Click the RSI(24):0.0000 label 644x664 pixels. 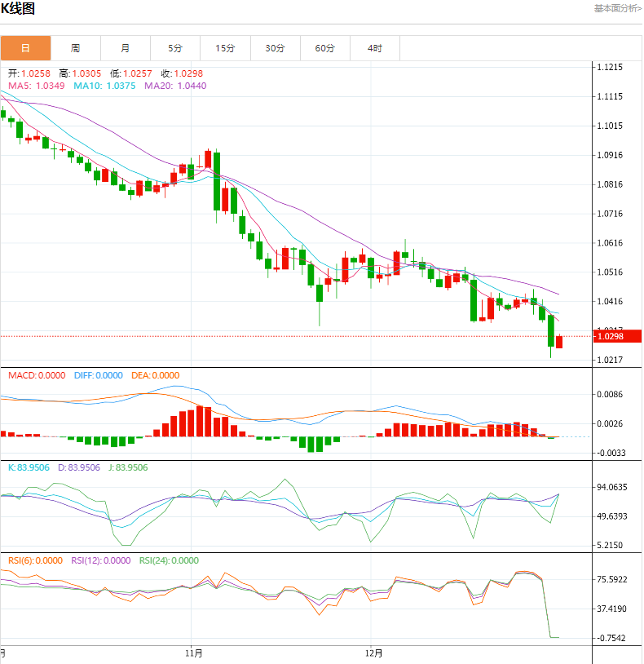(169, 560)
